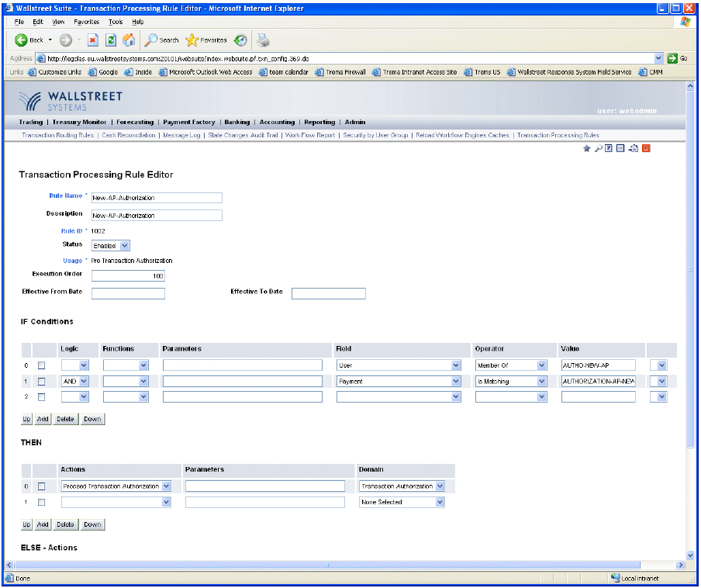Click the red logout icon
Viewport: 701px width, 588px height.
645,148
